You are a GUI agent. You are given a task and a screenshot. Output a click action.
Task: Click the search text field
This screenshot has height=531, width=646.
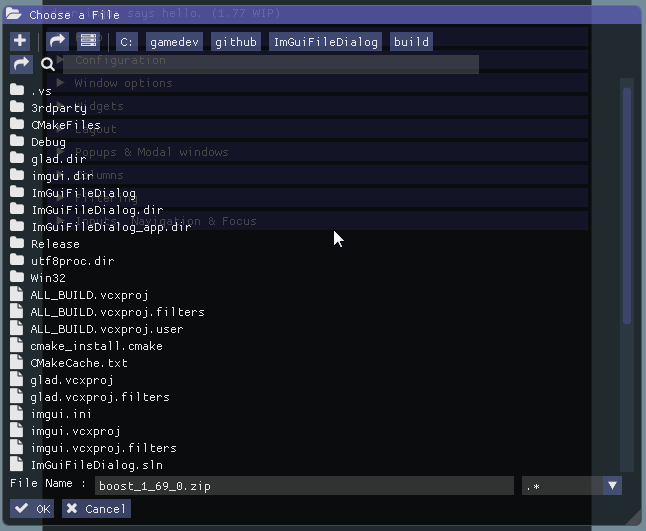tap(271, 64)
